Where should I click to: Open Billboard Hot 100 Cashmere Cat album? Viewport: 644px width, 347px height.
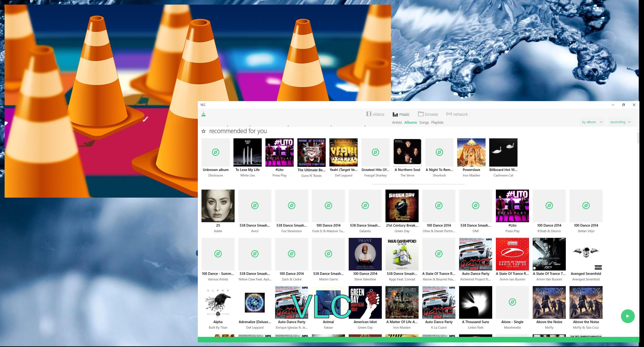(x=503, y=152)
